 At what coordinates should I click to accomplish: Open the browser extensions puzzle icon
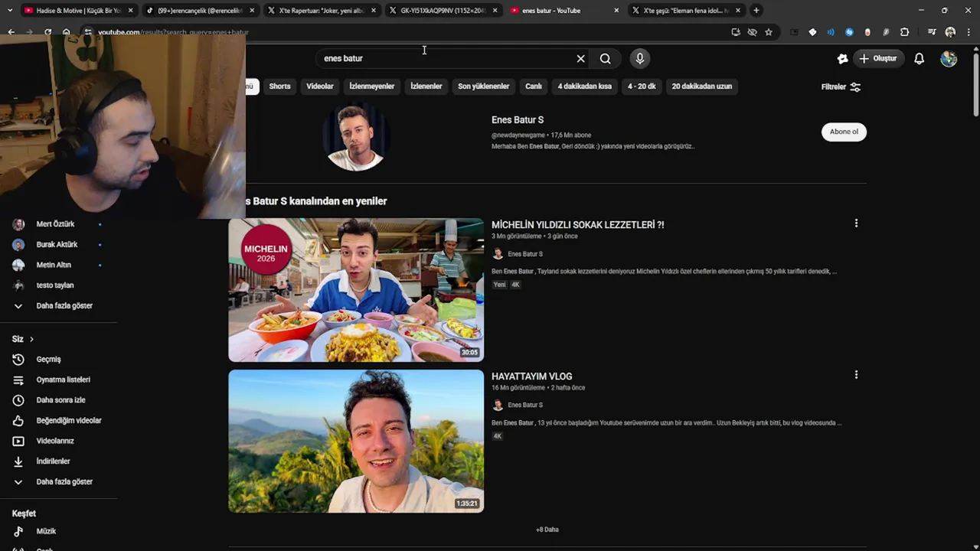[x=904, y=32]
